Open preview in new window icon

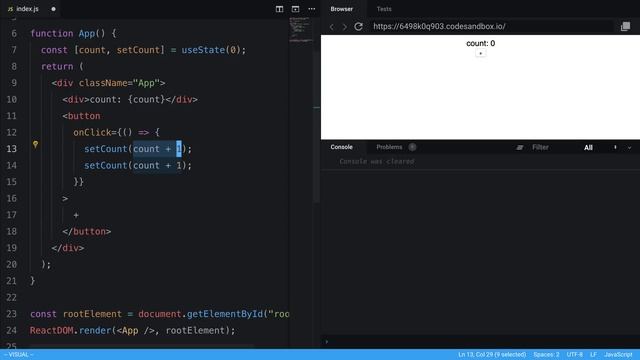[625, 27]
